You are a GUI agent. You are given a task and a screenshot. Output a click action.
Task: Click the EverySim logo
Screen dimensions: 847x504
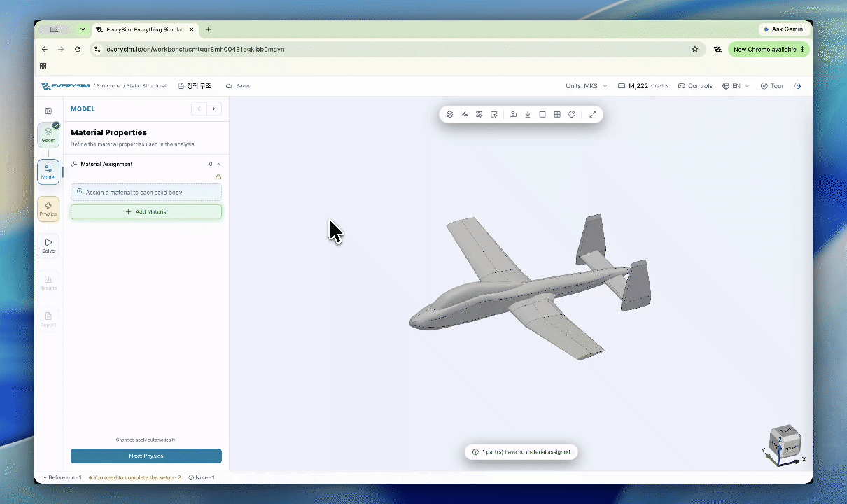tap(66, 86)
